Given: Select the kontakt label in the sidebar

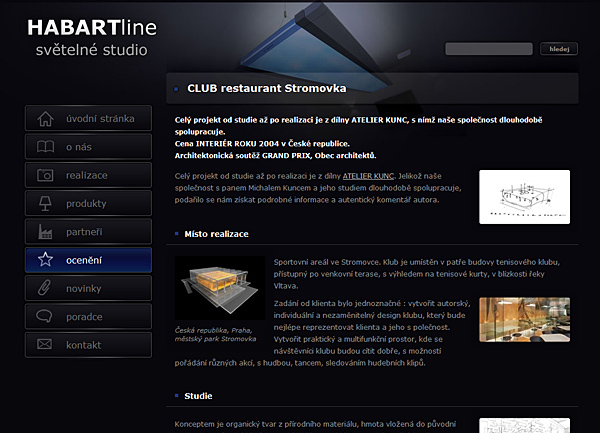Looking at the screenshot, I should (x=83, y=345).
